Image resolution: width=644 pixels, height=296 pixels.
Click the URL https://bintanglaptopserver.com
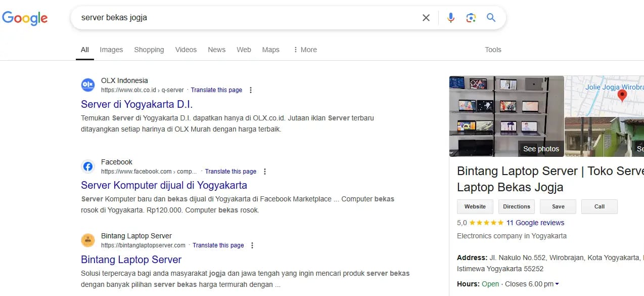pyautogui.click(x=143, y=245)
